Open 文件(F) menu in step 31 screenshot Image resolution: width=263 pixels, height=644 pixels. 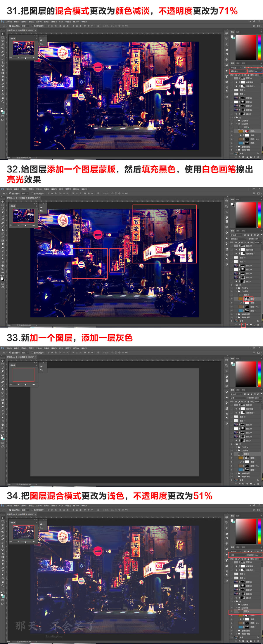[9, 22]
